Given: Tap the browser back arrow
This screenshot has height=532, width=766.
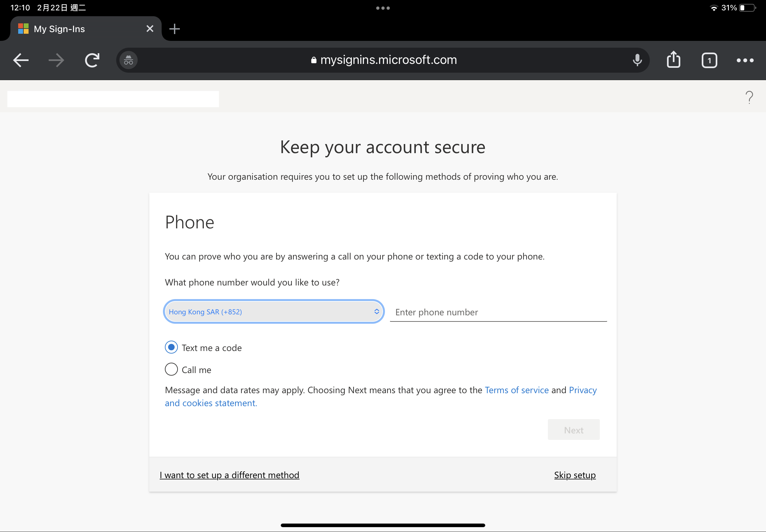Looking at the screenshot, I should [21, 60].
